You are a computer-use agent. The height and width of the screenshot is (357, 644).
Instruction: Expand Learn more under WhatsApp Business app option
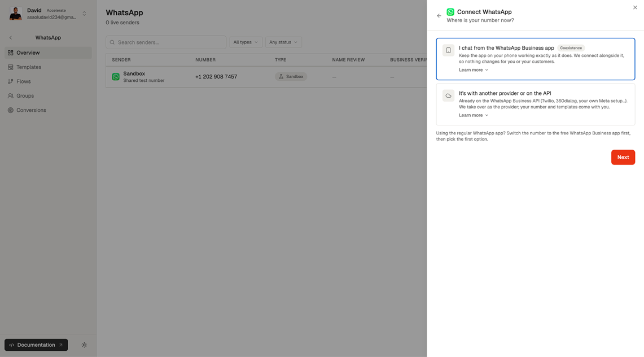point(474,70)
